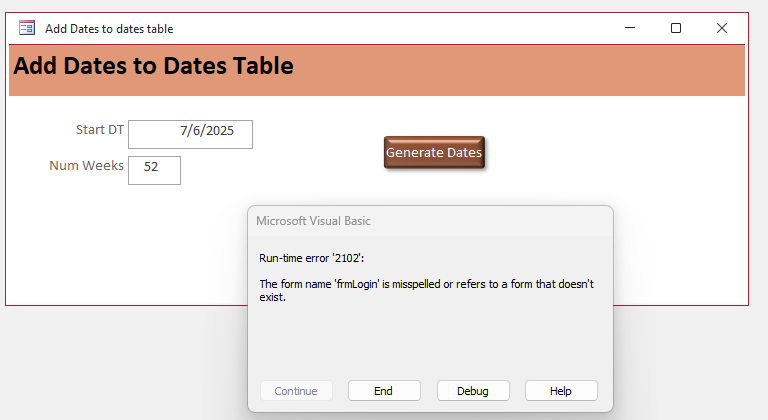
Task: Click the orange header band beside the heading
Action: [519, 70]
